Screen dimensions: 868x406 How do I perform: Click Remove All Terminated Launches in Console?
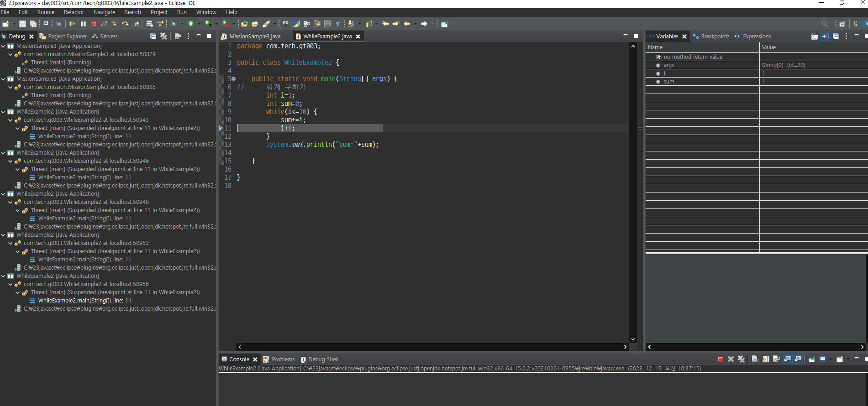click(741, 359)
